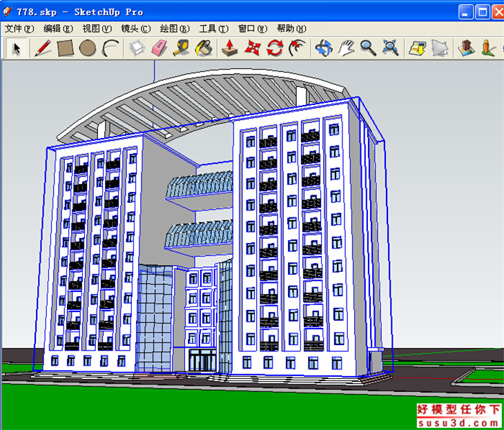Open the 镜头(C) menu
This screenshot has height=430, width=504.
coord(136,28)
